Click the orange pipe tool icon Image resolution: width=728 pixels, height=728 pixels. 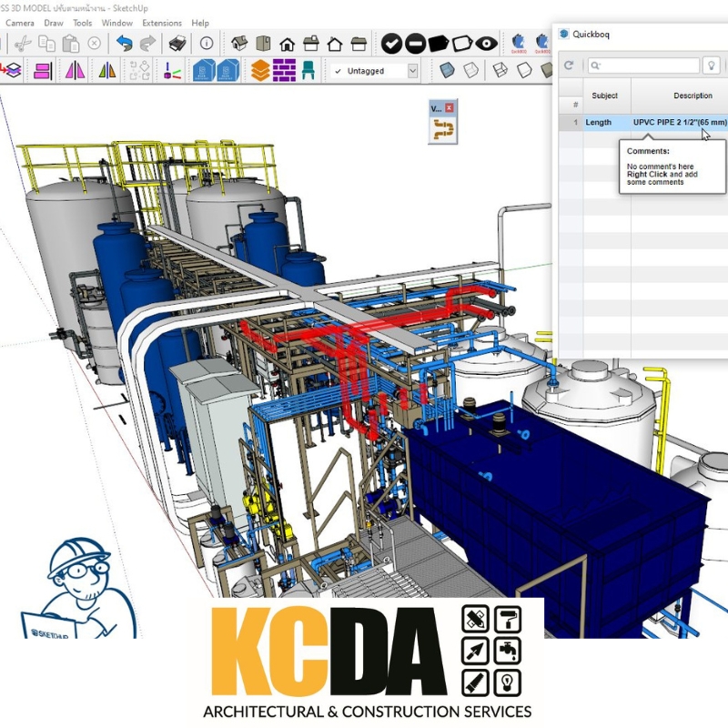coord(443,129)
